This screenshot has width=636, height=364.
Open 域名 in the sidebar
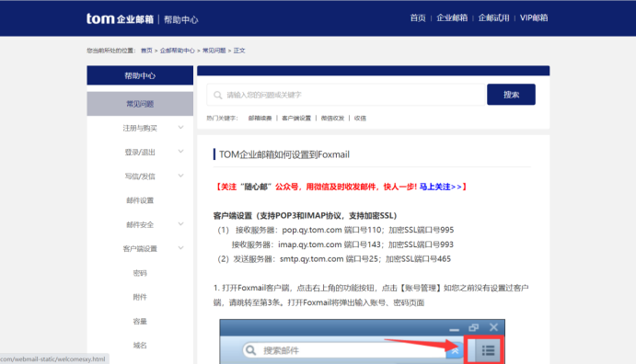[140, 346]
